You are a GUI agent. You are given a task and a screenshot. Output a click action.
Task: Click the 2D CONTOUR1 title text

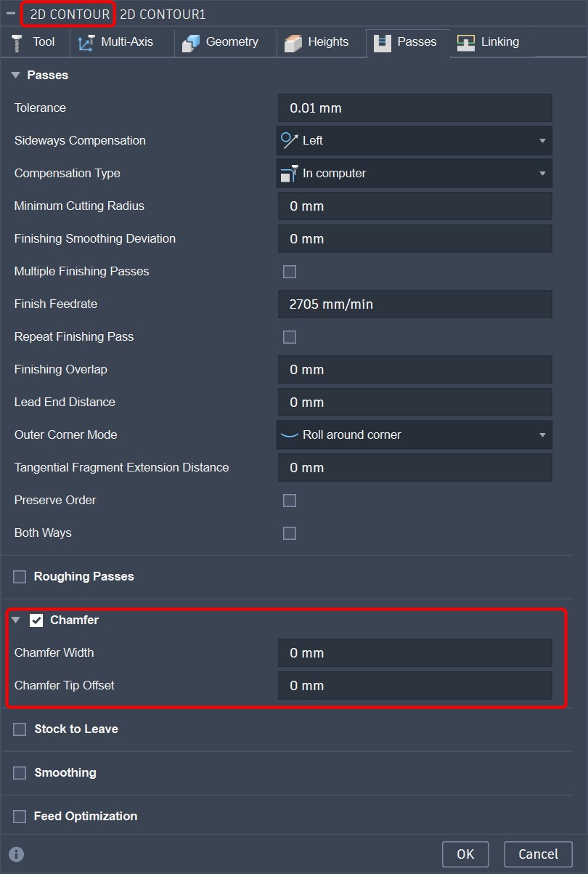point(163,14)
